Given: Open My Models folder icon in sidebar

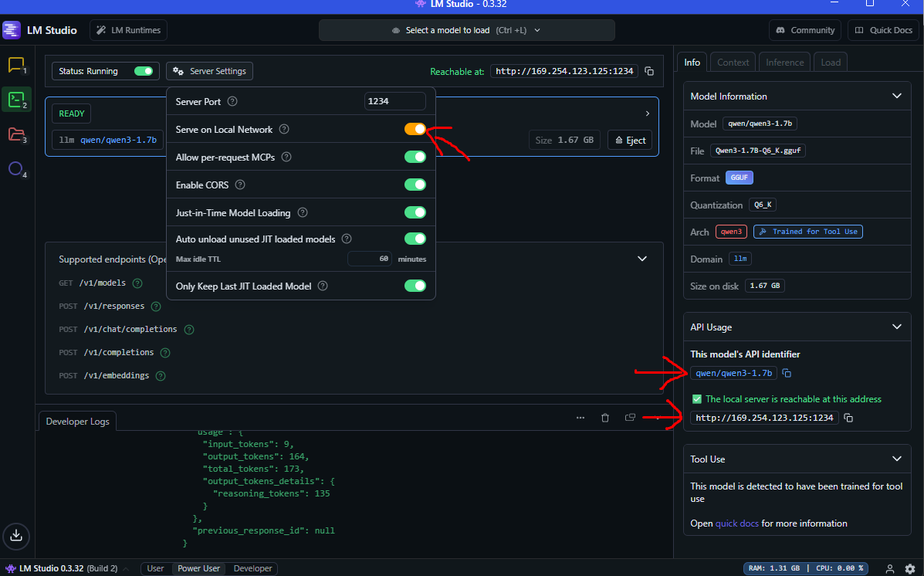Looking at the screenshot, I should pos(16,132).
